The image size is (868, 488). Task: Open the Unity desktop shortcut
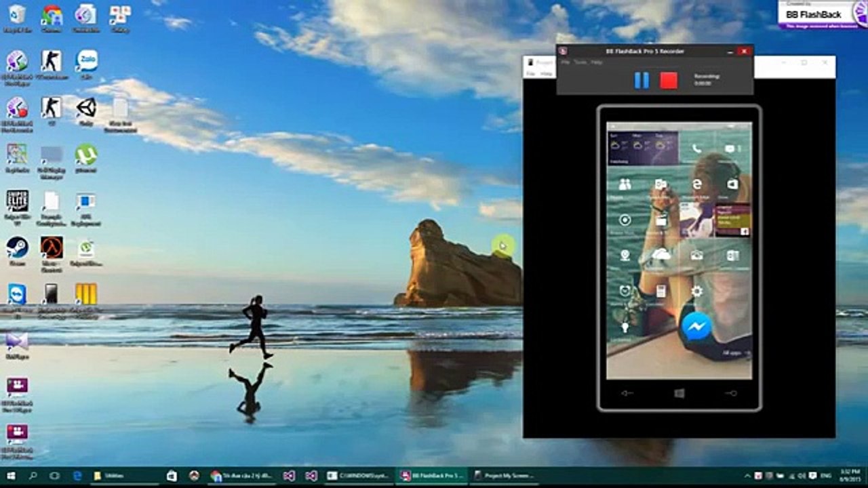coord(86,111)
